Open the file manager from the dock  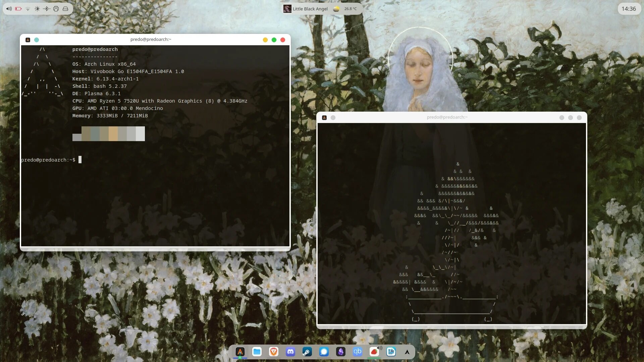pos(257,352)
